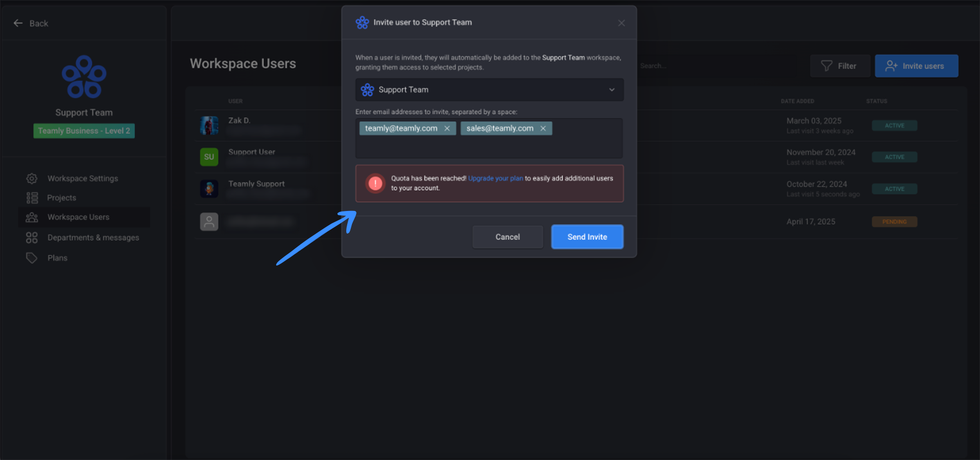Click the October 22, 2024 date
This screenshot has width=980, height=460.
pyautogui.click(x=817, y=184)
